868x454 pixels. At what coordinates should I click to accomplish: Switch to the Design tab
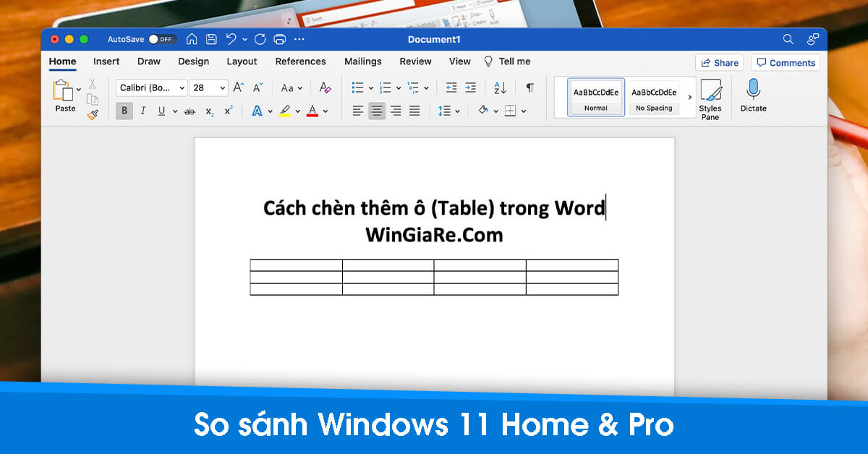click(193, 61)
